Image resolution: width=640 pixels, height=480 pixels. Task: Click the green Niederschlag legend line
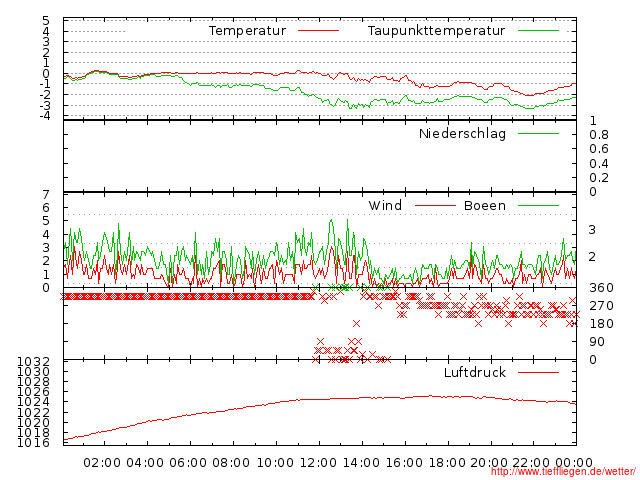[x=538, y=133]
